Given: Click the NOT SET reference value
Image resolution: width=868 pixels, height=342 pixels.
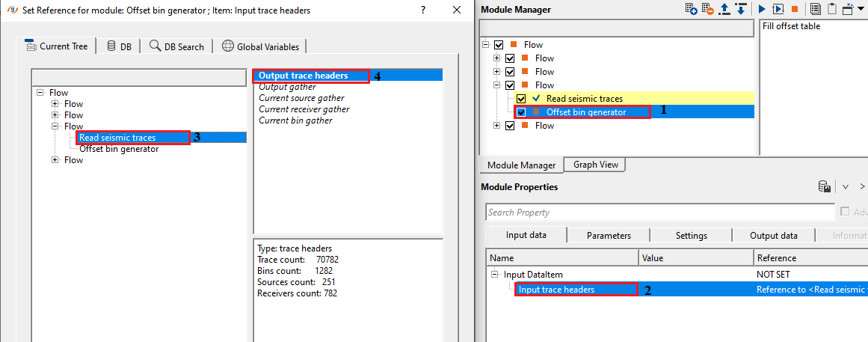Looking at the screenshot, I should (x=773, y=275).
